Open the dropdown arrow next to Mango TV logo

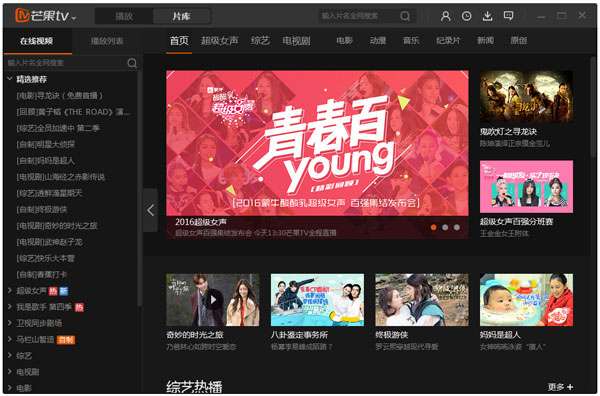coord(74,18)
